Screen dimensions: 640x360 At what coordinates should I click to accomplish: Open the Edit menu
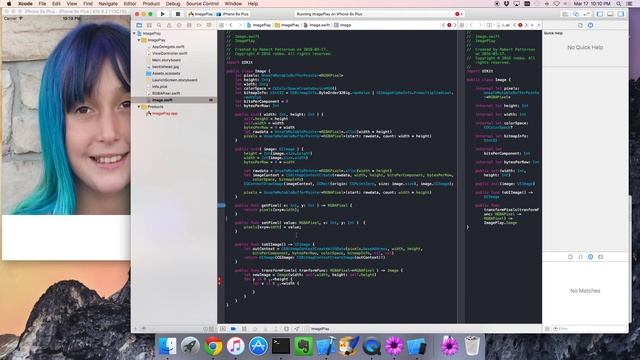(56, 4)
